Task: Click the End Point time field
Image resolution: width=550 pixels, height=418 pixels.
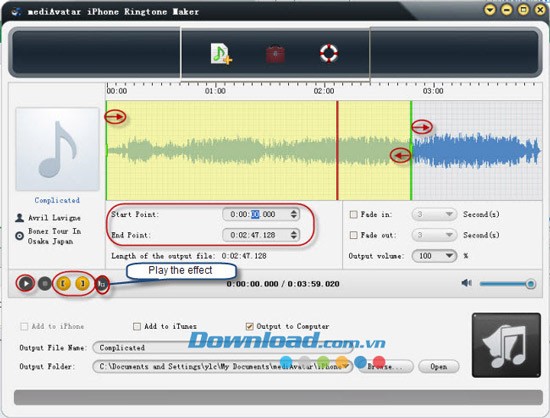Action: click(261, 235)
